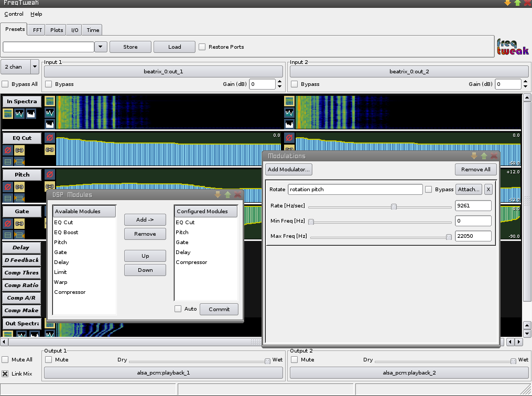
Task: Check the Bypass All option
Action: 5,84
